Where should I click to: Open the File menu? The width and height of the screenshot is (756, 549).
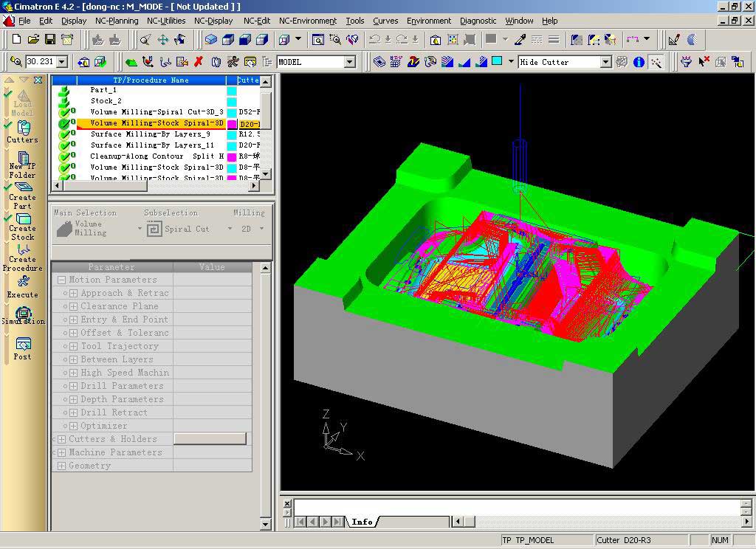pyautogui.click(x=24, y=21)
